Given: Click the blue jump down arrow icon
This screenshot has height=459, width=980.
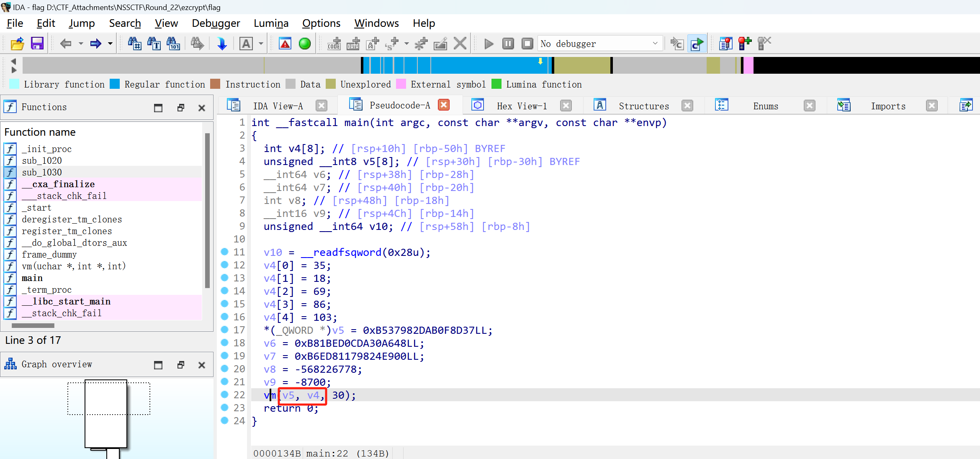Looking at the screenshot, I should coord(222,44).
